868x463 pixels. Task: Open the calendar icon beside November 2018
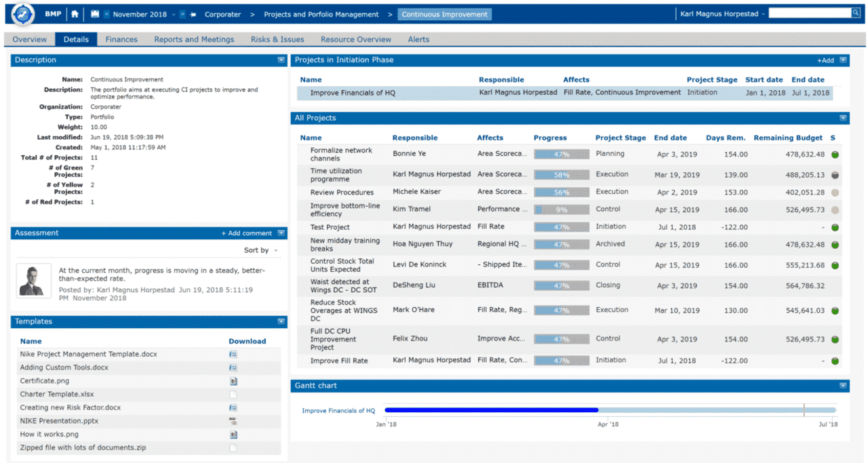tap(95, 14)
